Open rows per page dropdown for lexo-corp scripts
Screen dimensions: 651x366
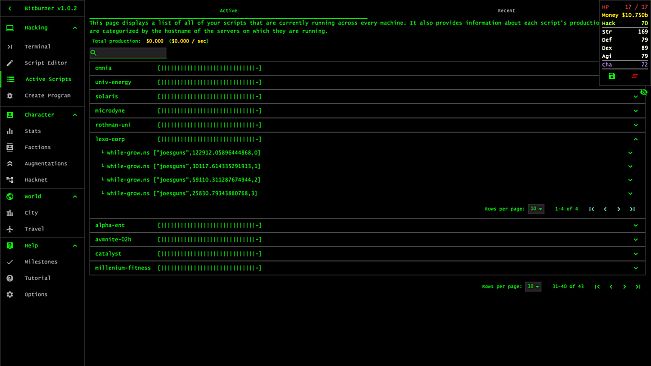536,209
